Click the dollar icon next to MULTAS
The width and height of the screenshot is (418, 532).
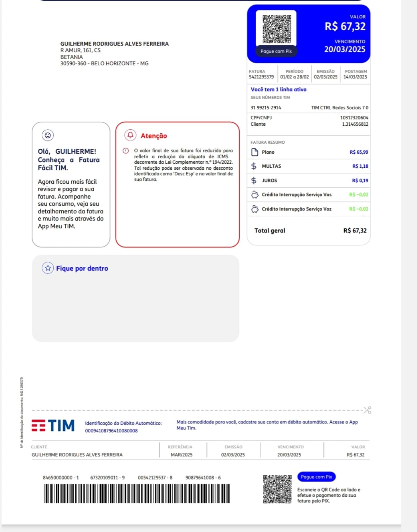(254, 166)
